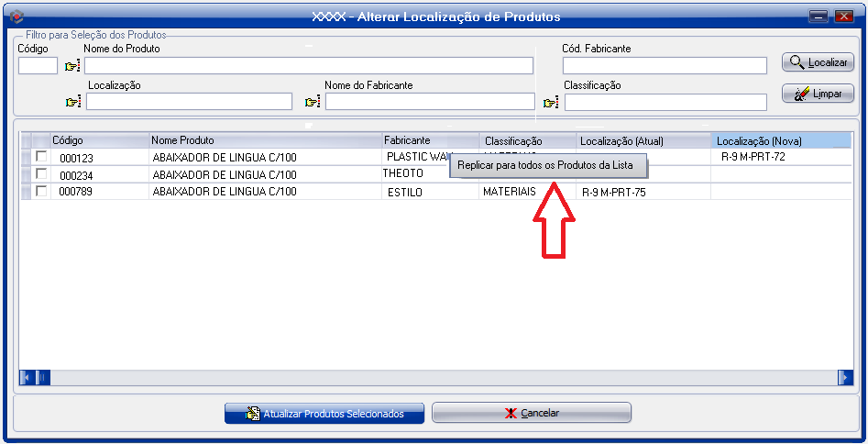
Task: Click the Localização (Nova) column header
Action: pos(781,140)
